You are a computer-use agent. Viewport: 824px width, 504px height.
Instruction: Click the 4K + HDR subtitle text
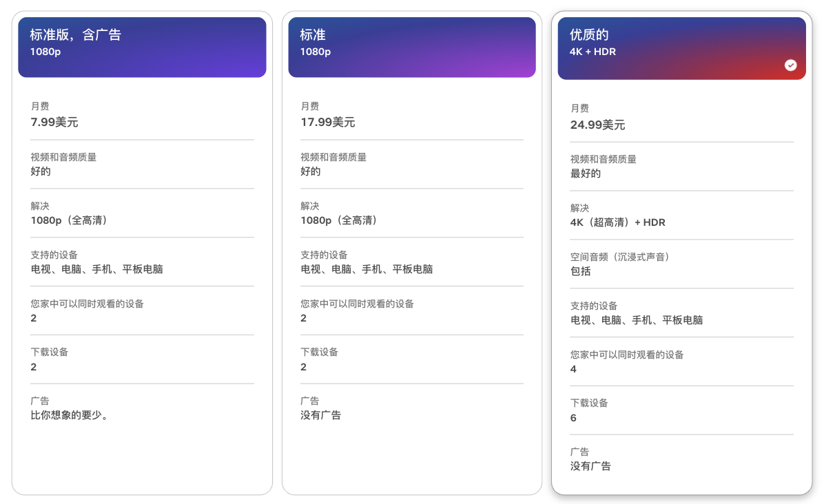click(x=593, y=50)
